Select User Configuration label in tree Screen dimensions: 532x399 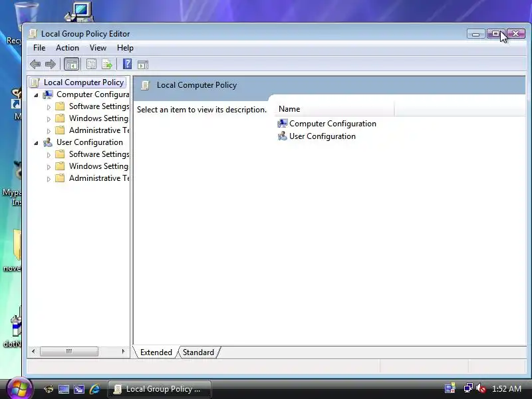click(90, 142)
